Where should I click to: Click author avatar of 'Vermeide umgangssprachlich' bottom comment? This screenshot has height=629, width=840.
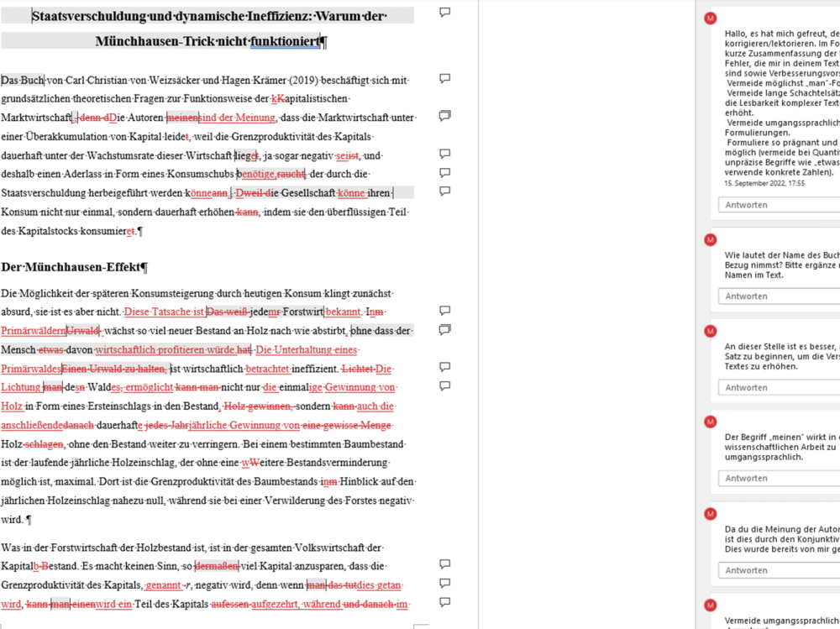(x=711, y=605)
